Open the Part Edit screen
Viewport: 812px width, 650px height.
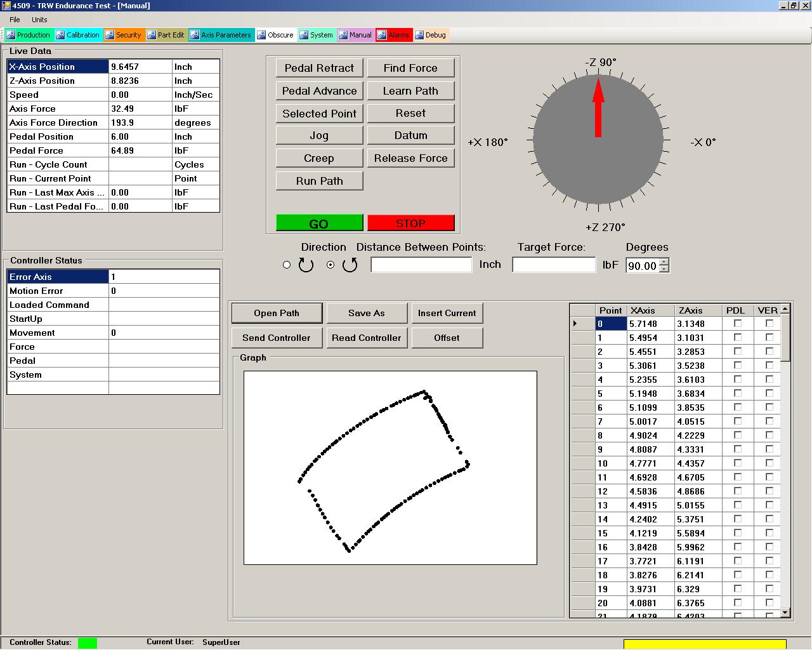click(x=166, y=35)
